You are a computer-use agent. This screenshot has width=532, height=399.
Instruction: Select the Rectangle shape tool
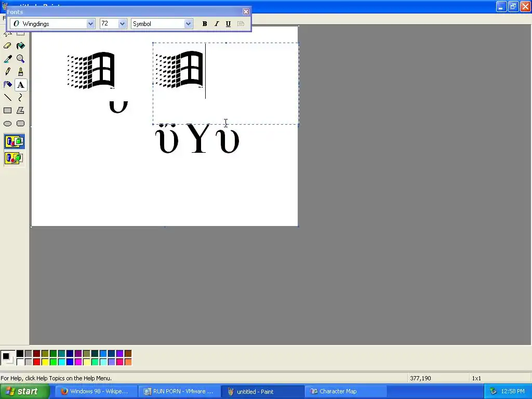click(7, 111)
